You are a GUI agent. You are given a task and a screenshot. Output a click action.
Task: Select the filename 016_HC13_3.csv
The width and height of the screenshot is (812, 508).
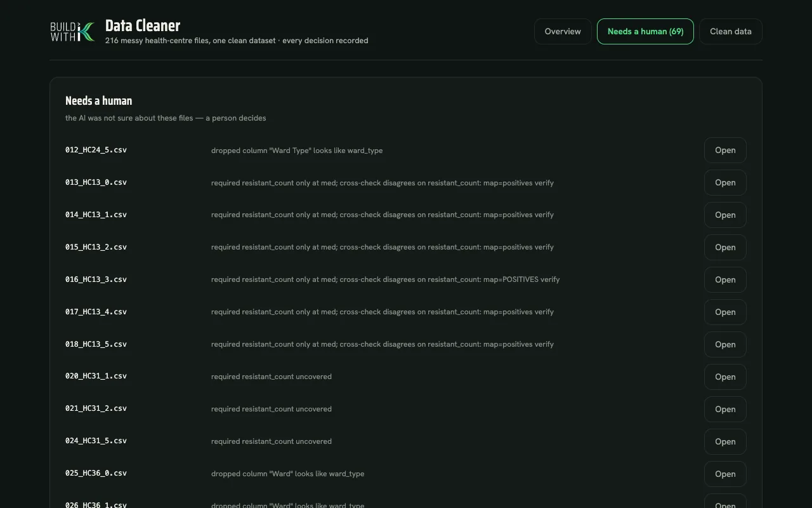(96, 280)
